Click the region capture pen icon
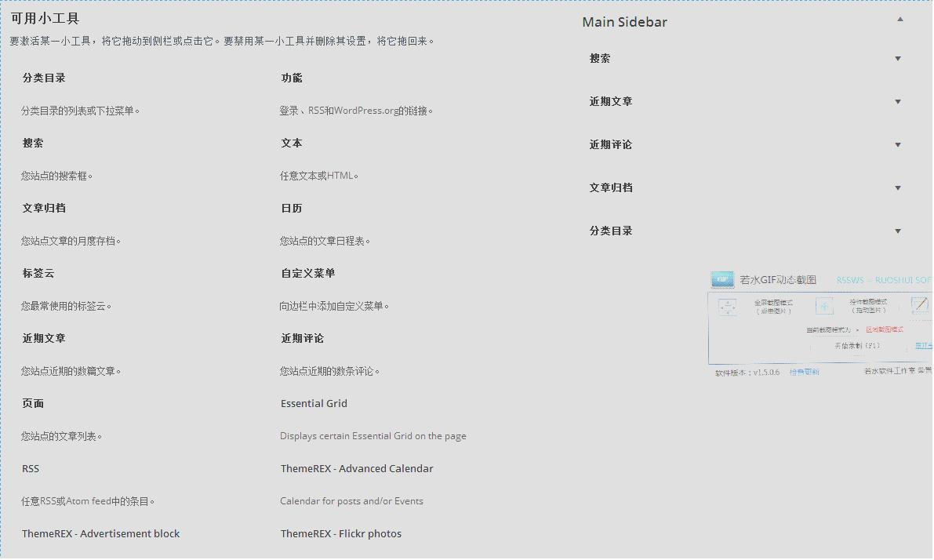This screenshot has width=934, height=560. pos(920,305)
